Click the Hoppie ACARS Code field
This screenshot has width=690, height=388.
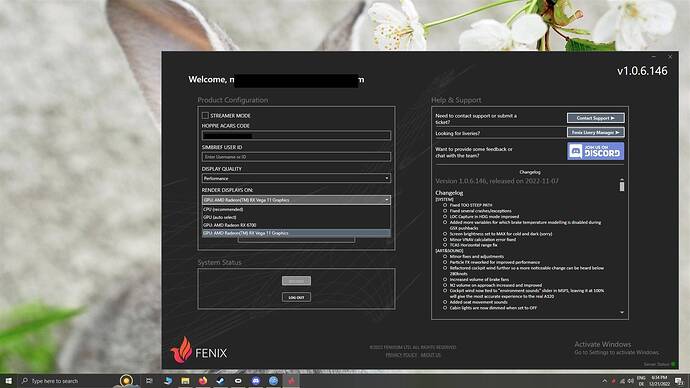[296, 135]
